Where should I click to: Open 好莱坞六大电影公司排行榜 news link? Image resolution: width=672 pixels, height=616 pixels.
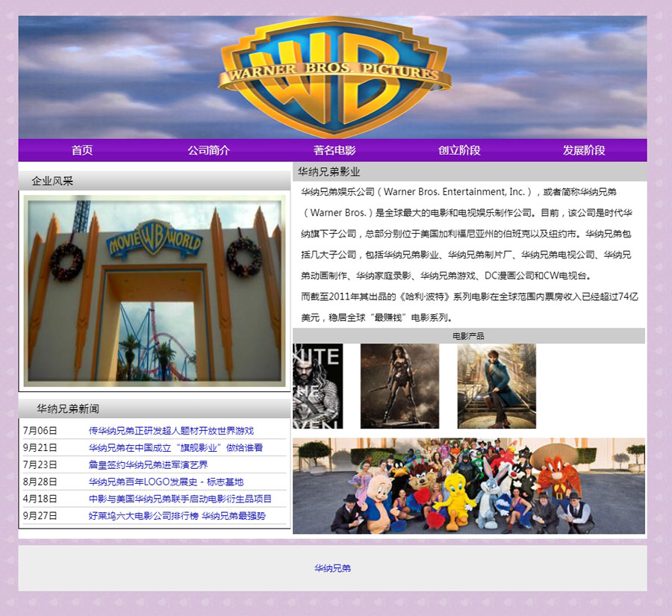click(177, 516)
